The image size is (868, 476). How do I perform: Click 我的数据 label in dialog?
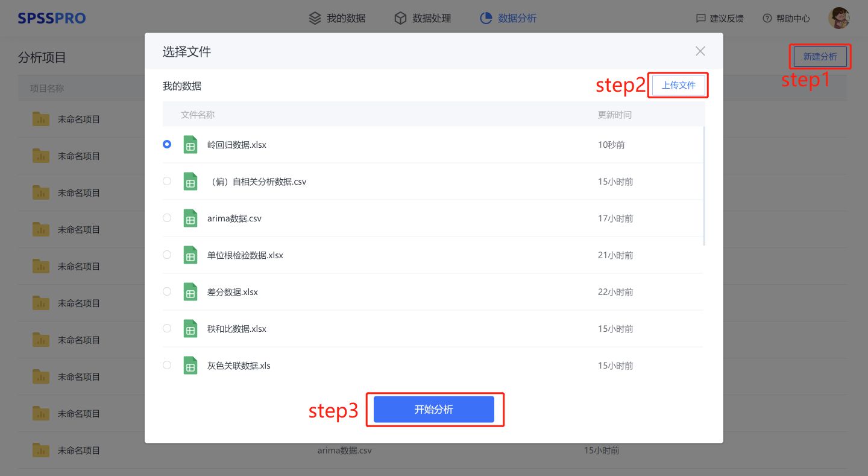pos(182,86)
